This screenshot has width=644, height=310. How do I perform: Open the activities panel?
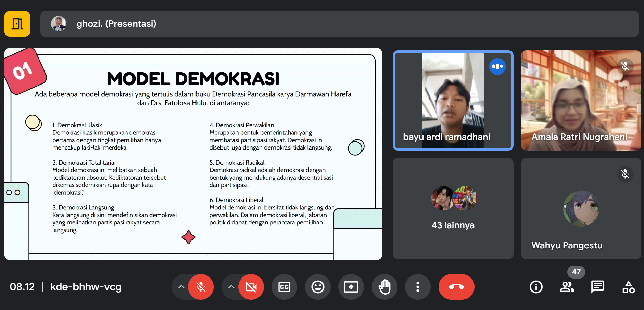[x=629, y=287]
